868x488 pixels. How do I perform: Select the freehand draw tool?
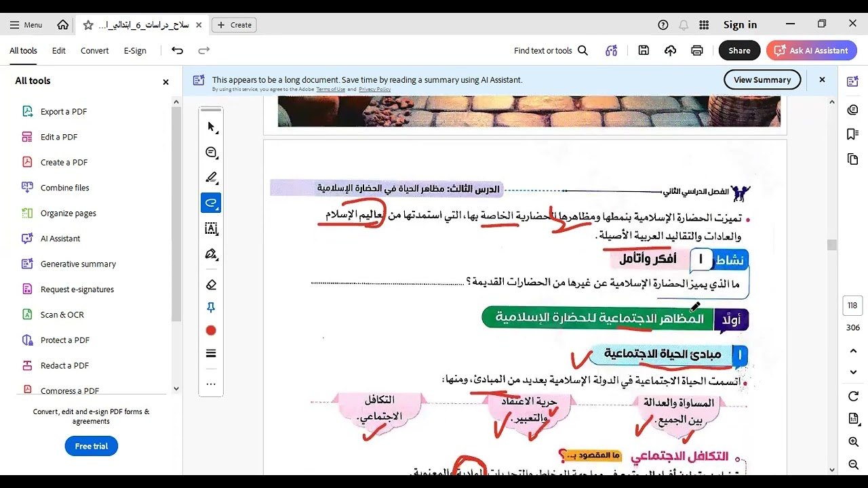211,203
